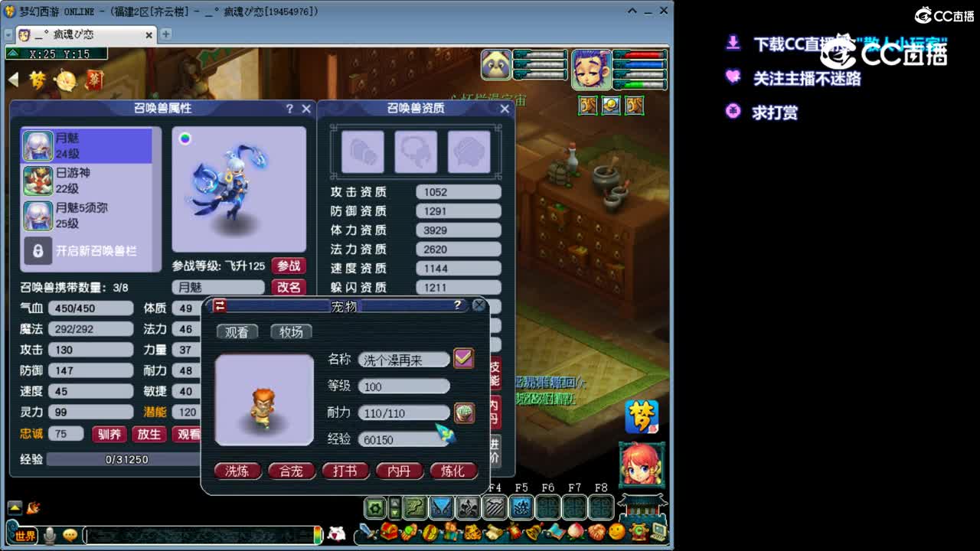Click the lock icon to open a new summon slot
The image size is (980, 551).
tap(38, 250)
